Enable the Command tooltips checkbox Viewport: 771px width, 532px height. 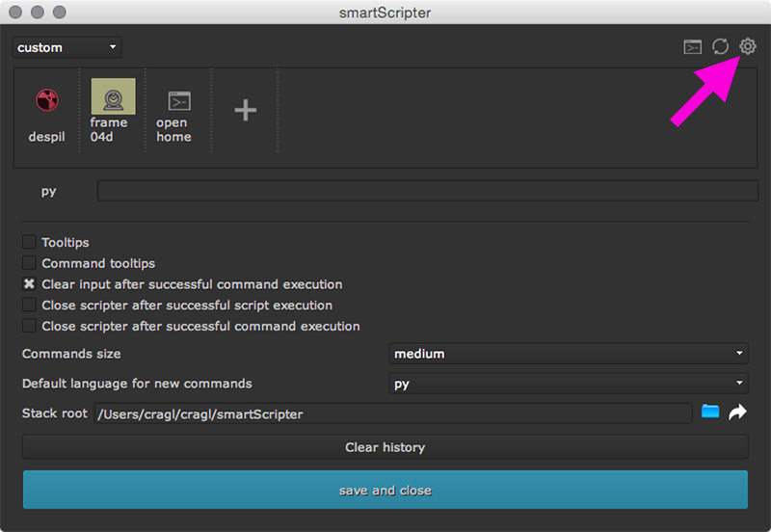[30, 263]
